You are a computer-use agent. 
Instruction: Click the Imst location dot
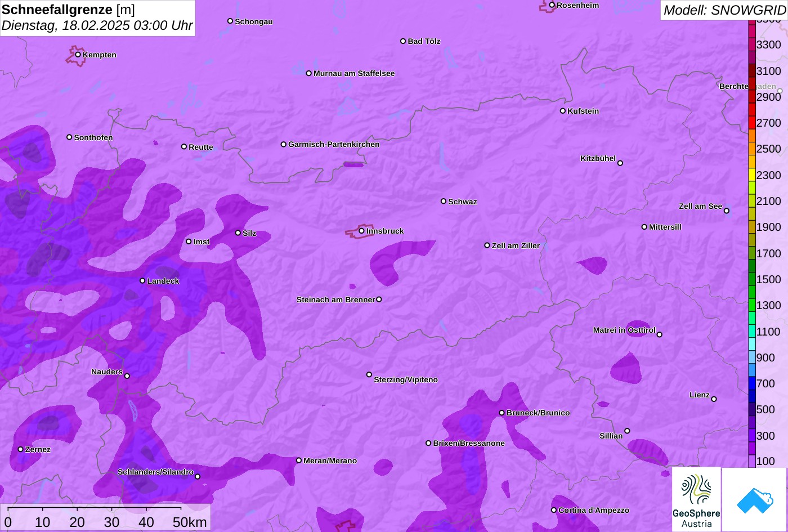[189, 242]
